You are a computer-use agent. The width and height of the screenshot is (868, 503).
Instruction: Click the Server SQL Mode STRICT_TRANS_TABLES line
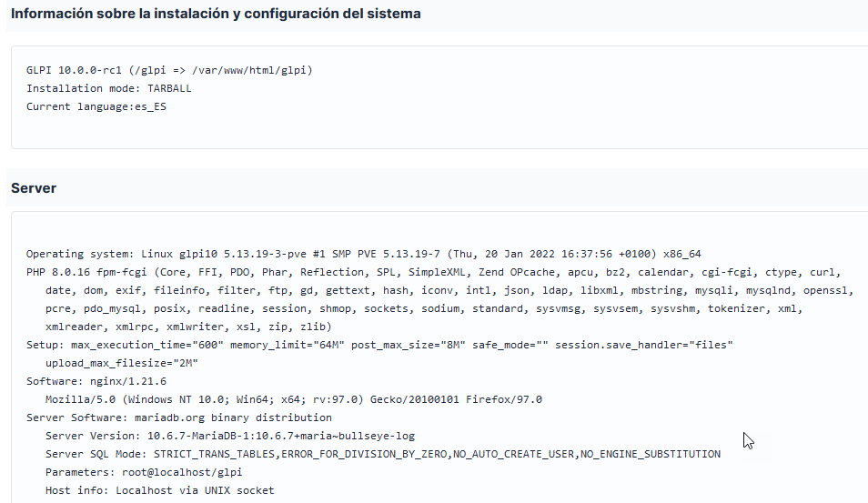point(383,454)
